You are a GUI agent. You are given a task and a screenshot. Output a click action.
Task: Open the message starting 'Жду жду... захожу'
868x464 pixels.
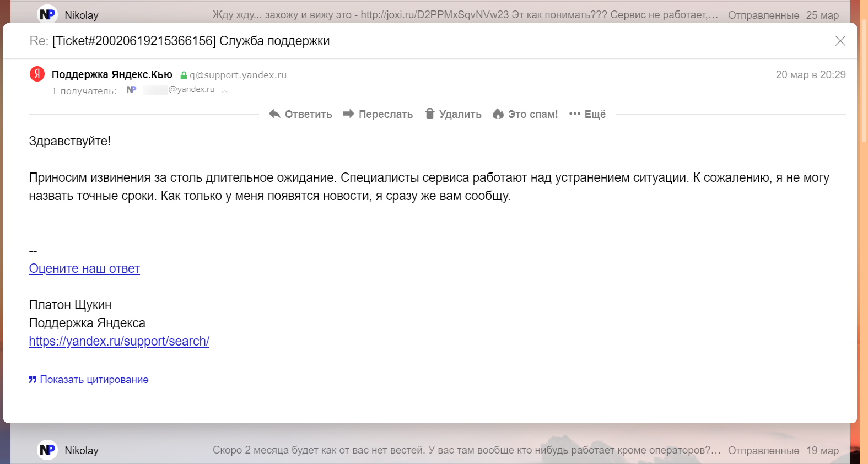[x=465, y=15]
